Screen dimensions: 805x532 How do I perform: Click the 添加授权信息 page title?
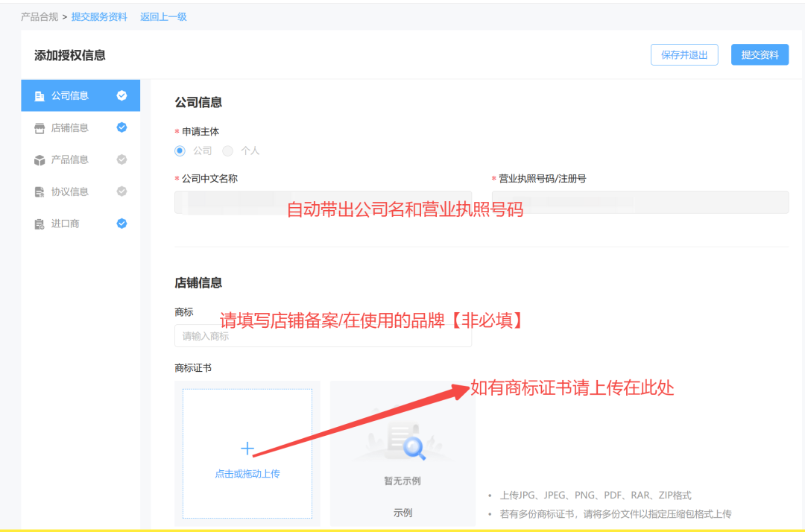pyautogui.click(x=70, y=55)
